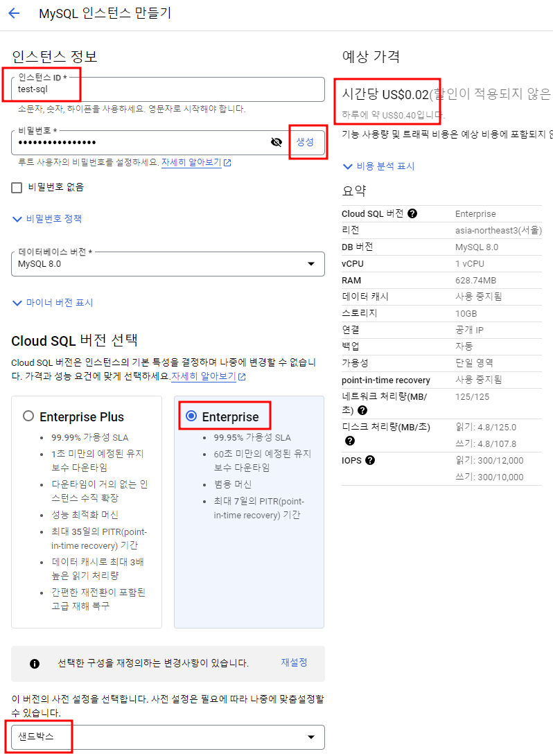Click external link icon after version 자세히 알아보기
Screen dimensions: 553x756
pos(242,377)
